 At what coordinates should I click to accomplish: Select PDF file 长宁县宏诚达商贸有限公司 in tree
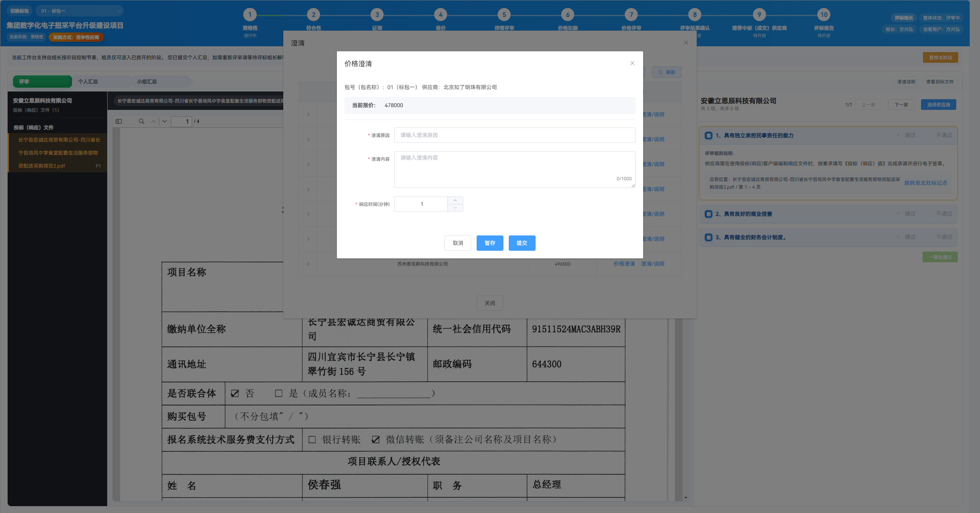tap(57, 153)
